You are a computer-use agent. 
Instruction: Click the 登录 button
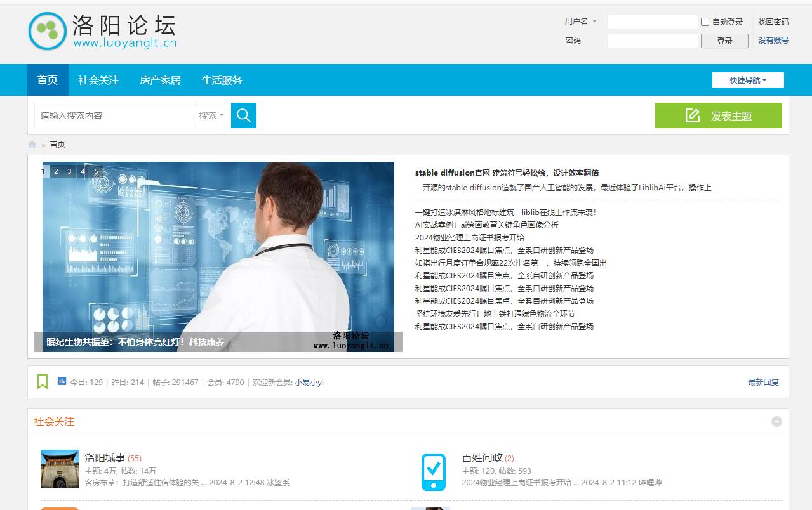coord(724,41)
